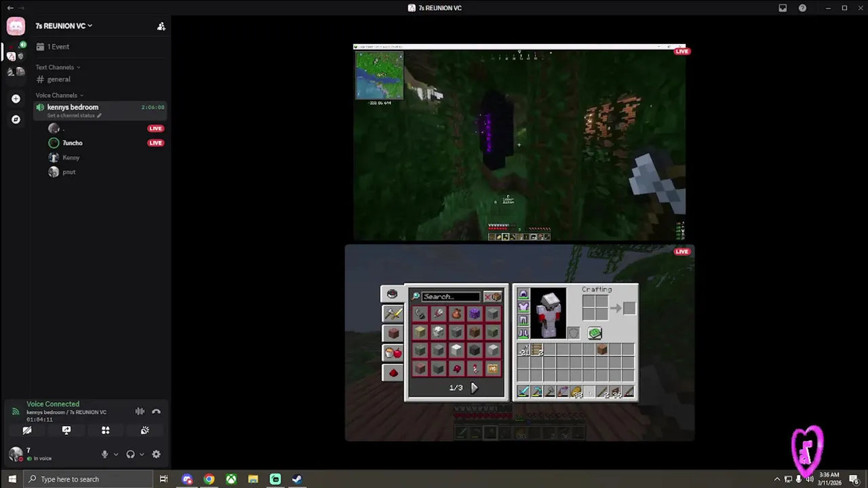
Task: Open your user avatar status menu
Action: click(x=16, y=453)
